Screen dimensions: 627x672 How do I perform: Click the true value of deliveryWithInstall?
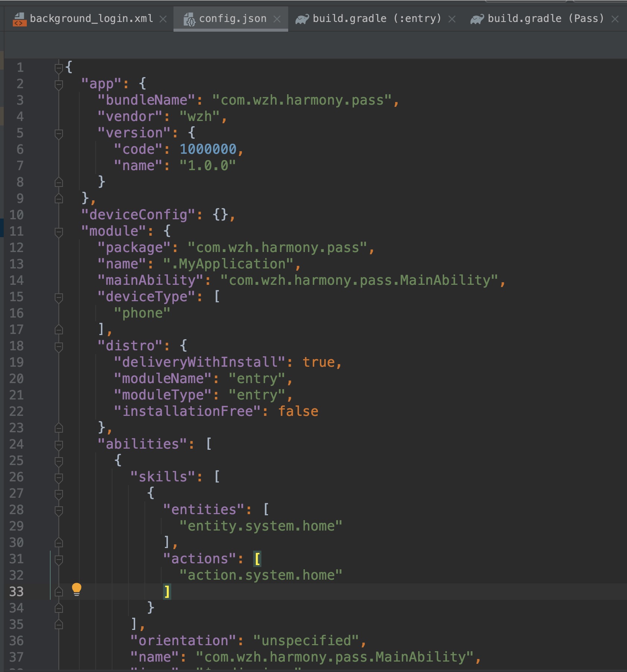coord(319,362)
